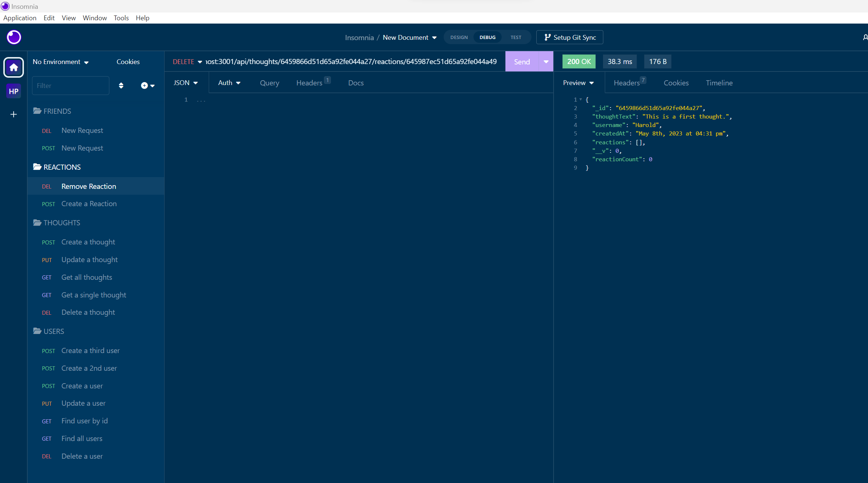
Task: Select the home icon in the left sidebar
Action: pyautogui.click(x=13, y=67)
